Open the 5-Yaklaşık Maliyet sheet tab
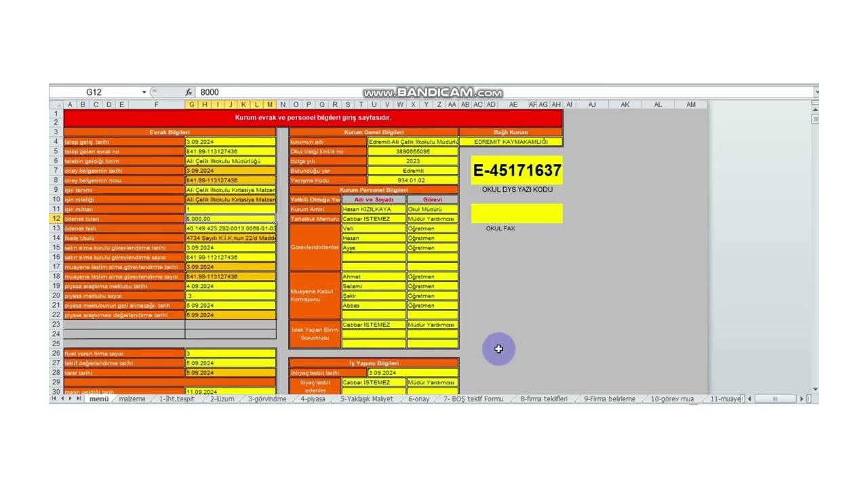The image size is (868, 488). coord(367,399)
